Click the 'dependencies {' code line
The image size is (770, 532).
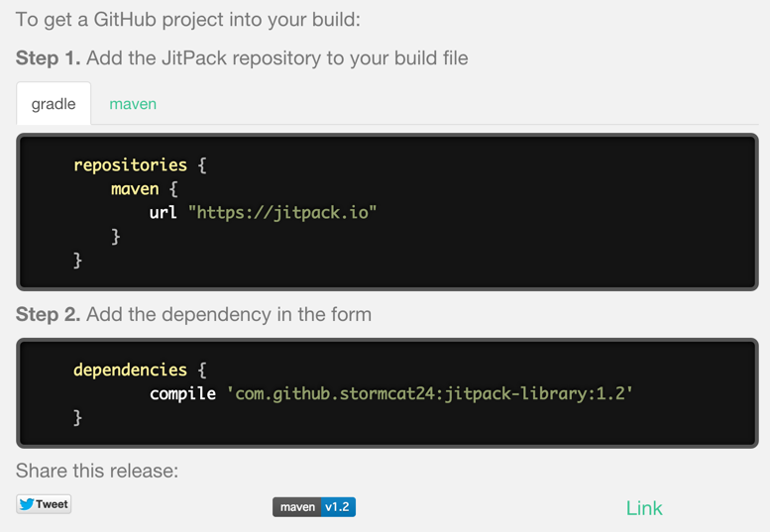(140, 370)
